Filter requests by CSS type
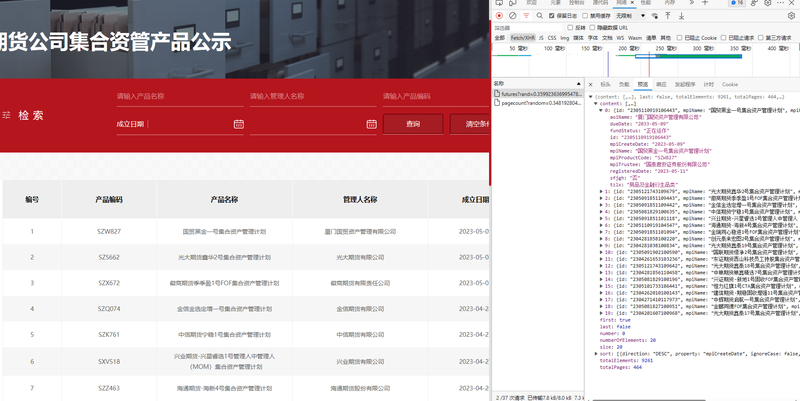This screenshot has height=401, width=800. (x=552, y=38)
